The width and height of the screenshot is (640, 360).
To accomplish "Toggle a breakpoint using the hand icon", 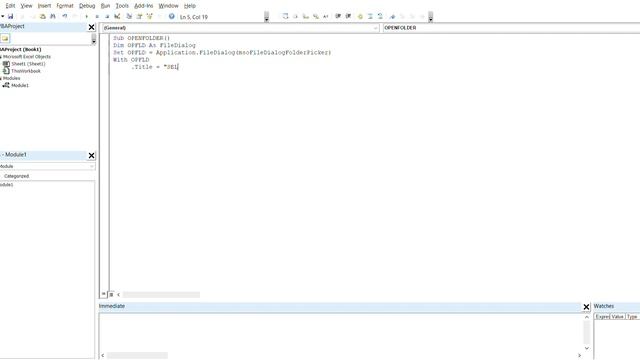I will (x=360, y=16).
